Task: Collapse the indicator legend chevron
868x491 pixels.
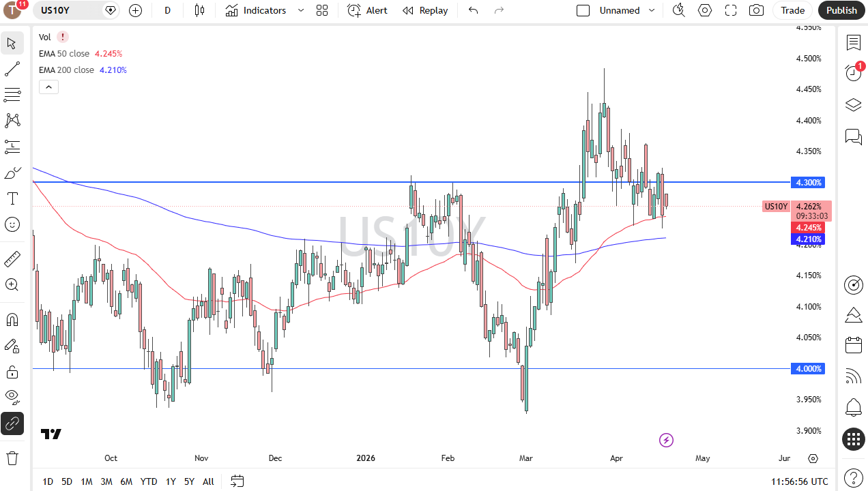Action: pyautogui.click(x=48, y=87)
